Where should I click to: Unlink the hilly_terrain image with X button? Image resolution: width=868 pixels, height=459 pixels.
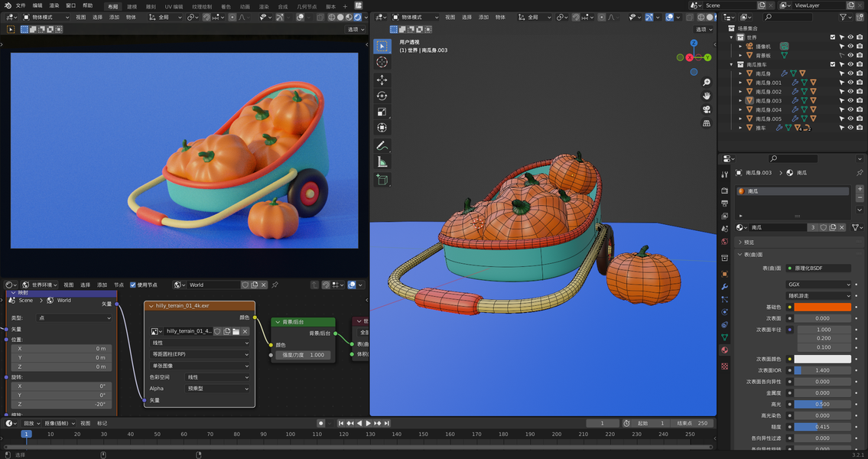click(x=245, y=332)
